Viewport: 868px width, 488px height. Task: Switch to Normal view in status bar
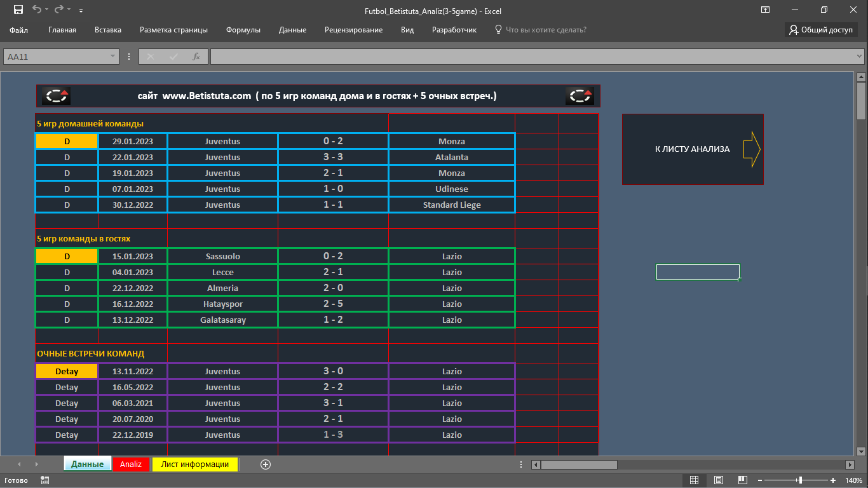[x=695, y=480]
